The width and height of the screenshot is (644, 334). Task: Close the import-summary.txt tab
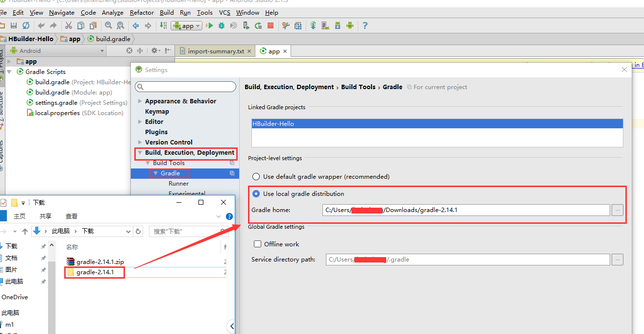[x=249, y=51]
